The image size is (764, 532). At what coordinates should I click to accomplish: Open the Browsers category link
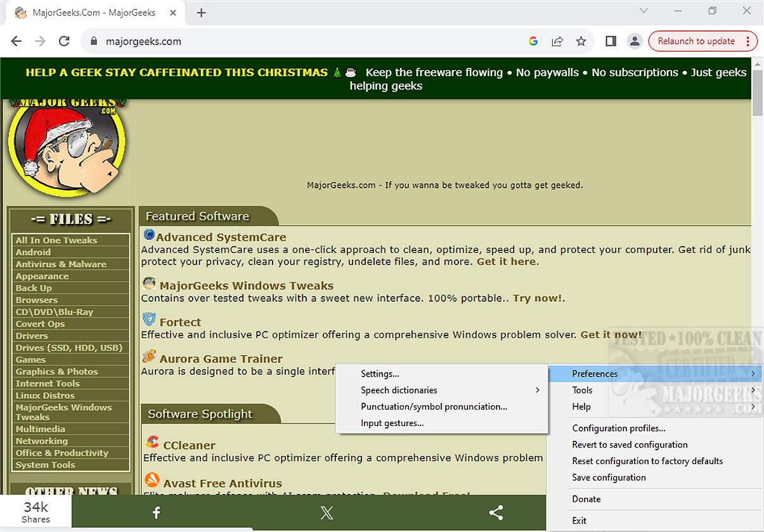(x=36, y=300)
